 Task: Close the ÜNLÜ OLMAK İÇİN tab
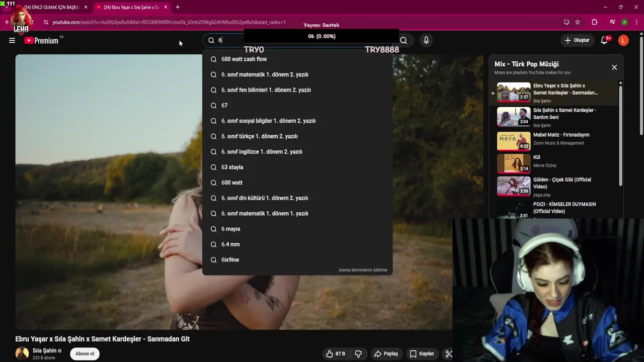86,7
